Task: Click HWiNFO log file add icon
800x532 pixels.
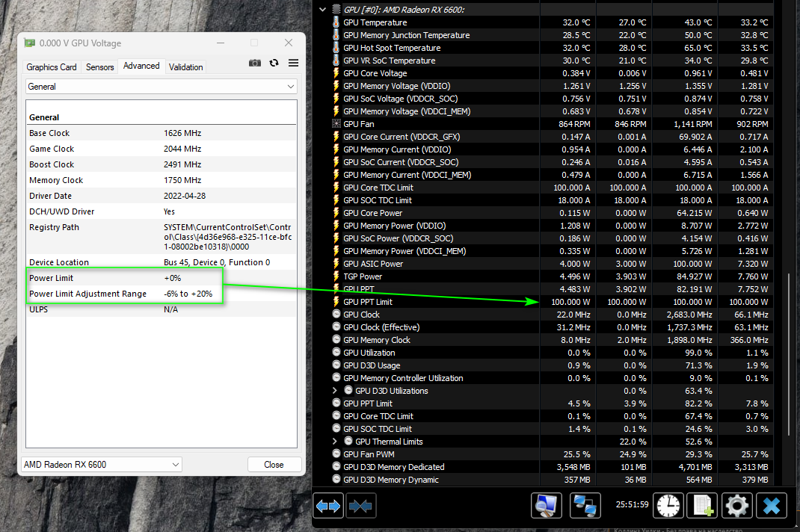Action: pyautogui.click(x=703, y=506)
